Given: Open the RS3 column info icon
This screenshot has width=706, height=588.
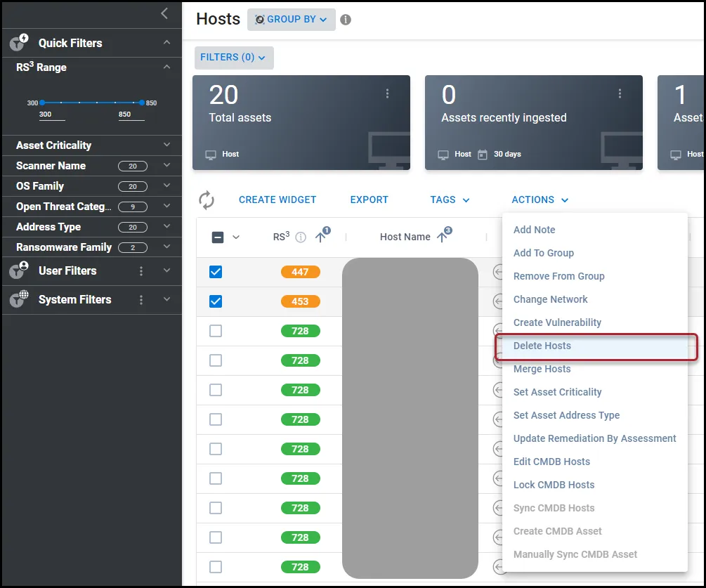Looking at the screenshot, I should pos(301,237).
